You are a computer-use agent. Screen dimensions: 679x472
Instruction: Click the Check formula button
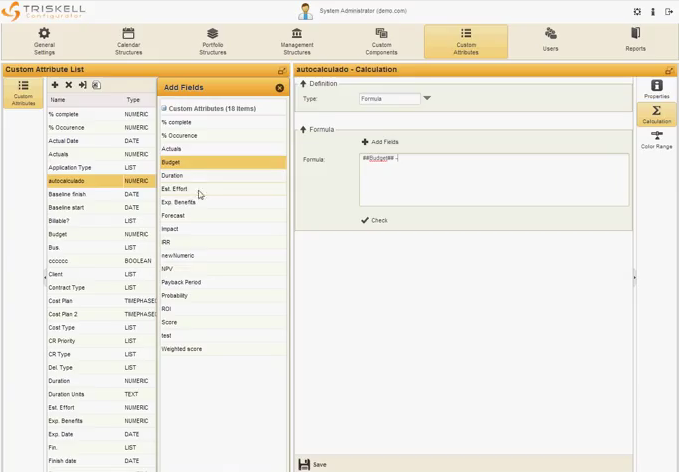coord(375,220)
